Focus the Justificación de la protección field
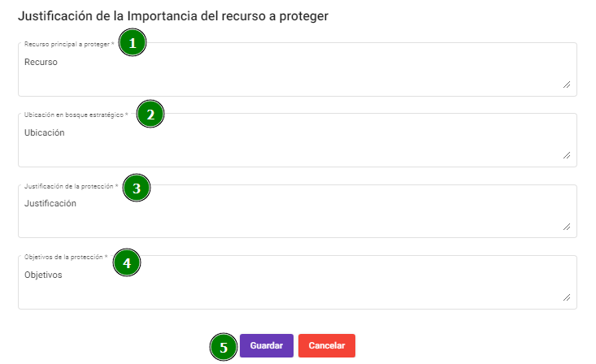The width and height of the screenshot is (596, 364). point(298,211)
